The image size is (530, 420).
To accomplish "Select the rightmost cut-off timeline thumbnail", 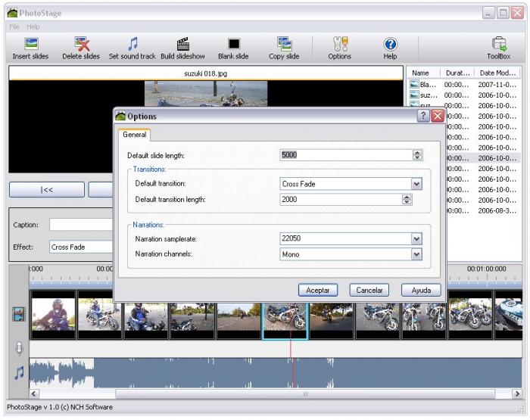I will click(x=508, y=314).
